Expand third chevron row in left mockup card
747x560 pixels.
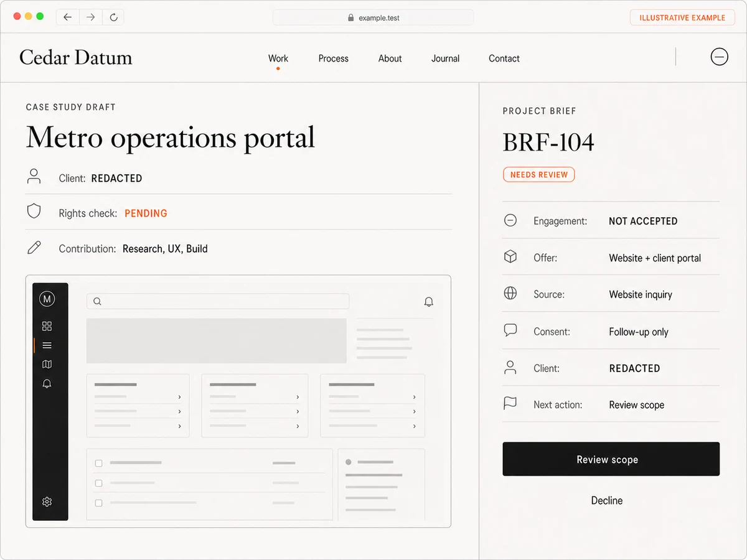179,426
